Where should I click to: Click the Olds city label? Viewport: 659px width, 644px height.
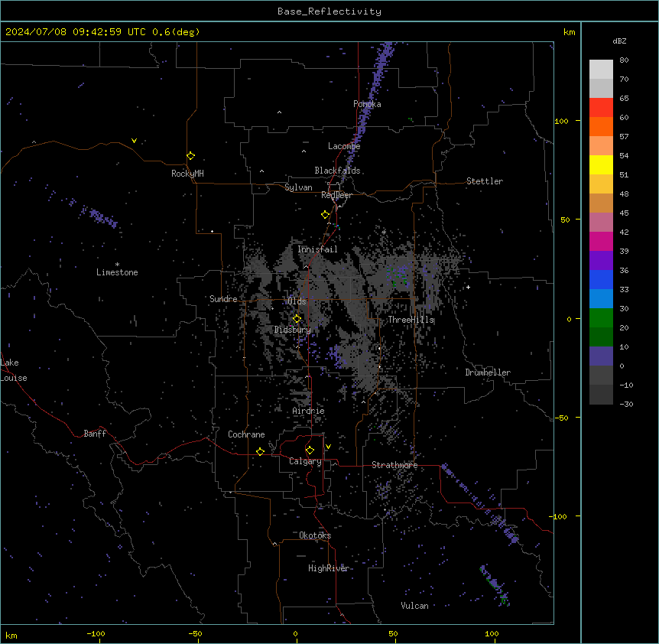(297, 301)
